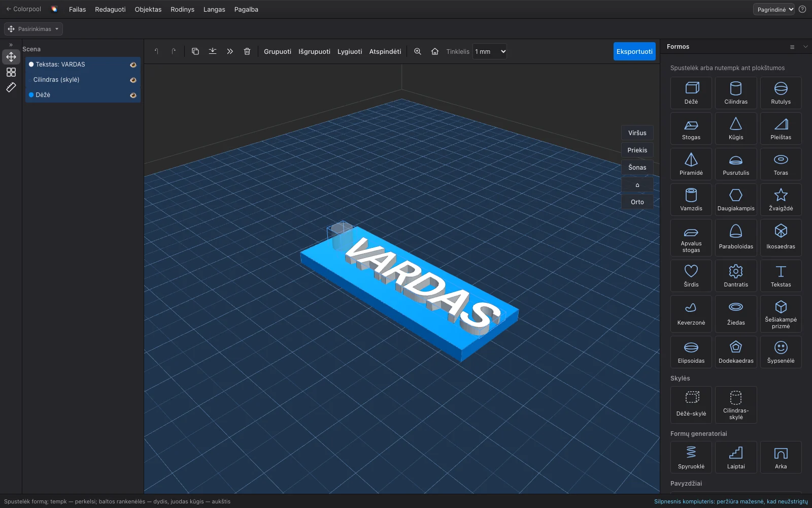This screenshot has width=812, height=508.
Task: Expand the left sidebar double chevron
Action: coord(11,45)
